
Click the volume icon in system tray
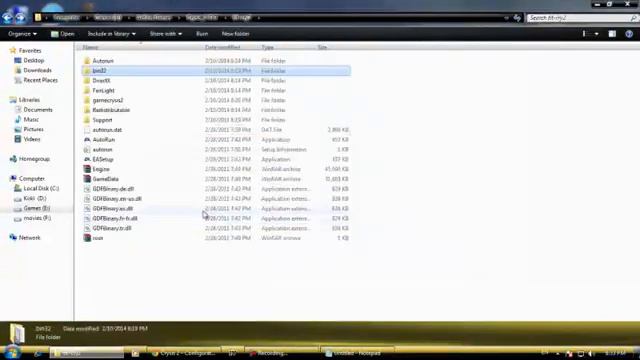pos(591,353)
